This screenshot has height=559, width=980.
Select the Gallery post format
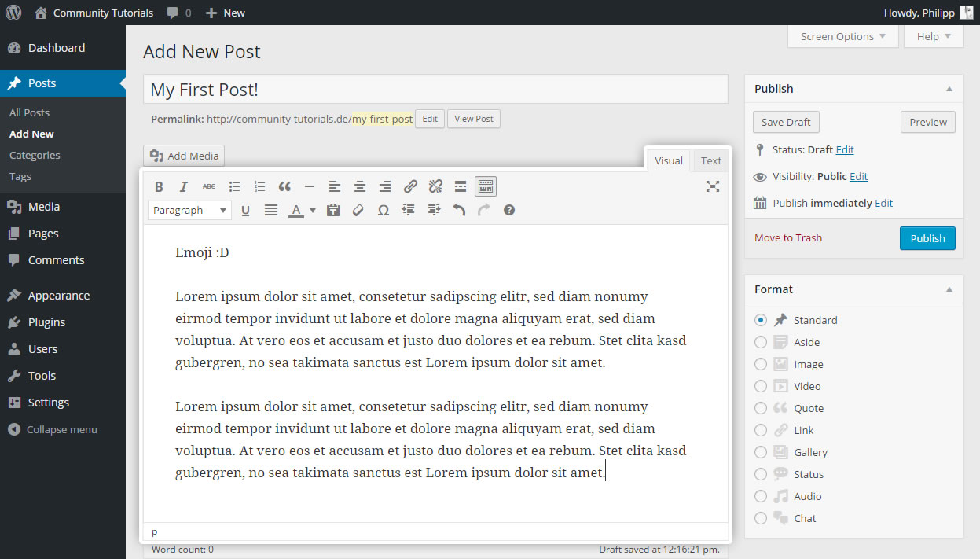[760, 452]
